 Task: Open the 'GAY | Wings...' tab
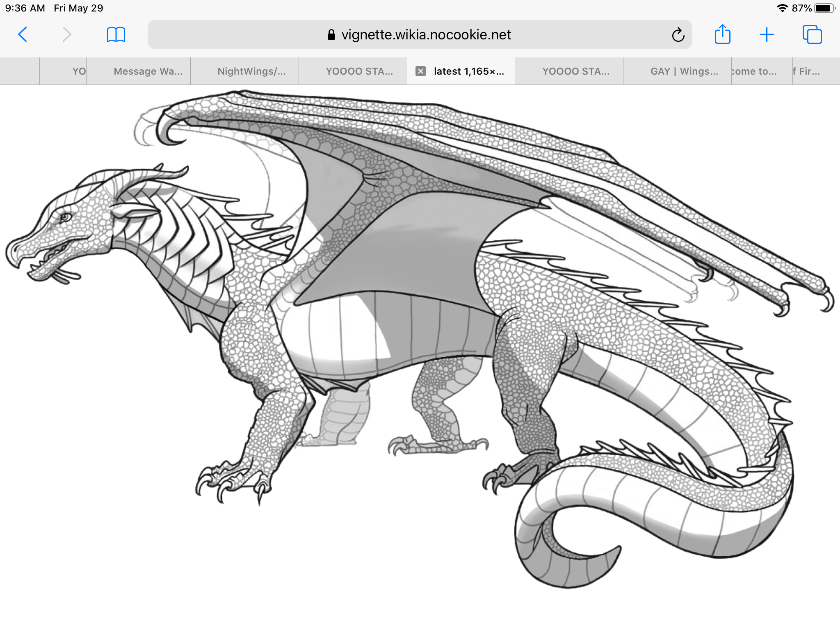click(x=684, y=71)
